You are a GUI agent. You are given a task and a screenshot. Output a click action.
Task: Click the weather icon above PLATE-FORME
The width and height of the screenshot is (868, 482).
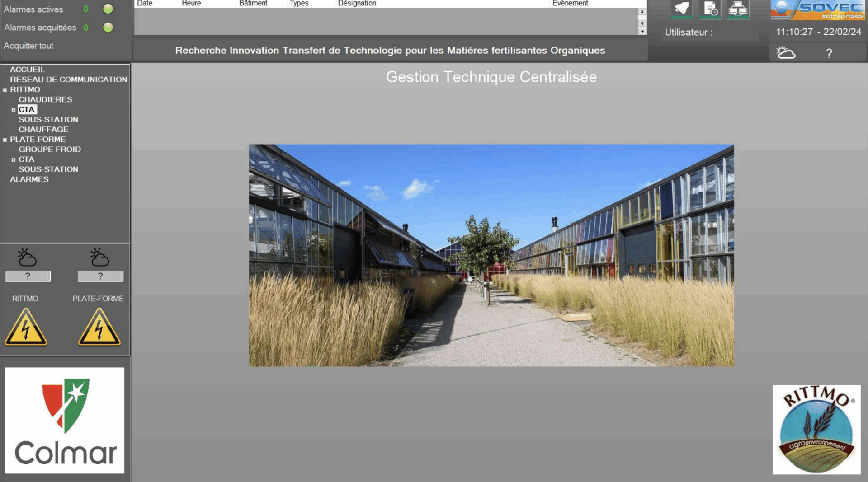pyautogui.click(x=99, y=257)
